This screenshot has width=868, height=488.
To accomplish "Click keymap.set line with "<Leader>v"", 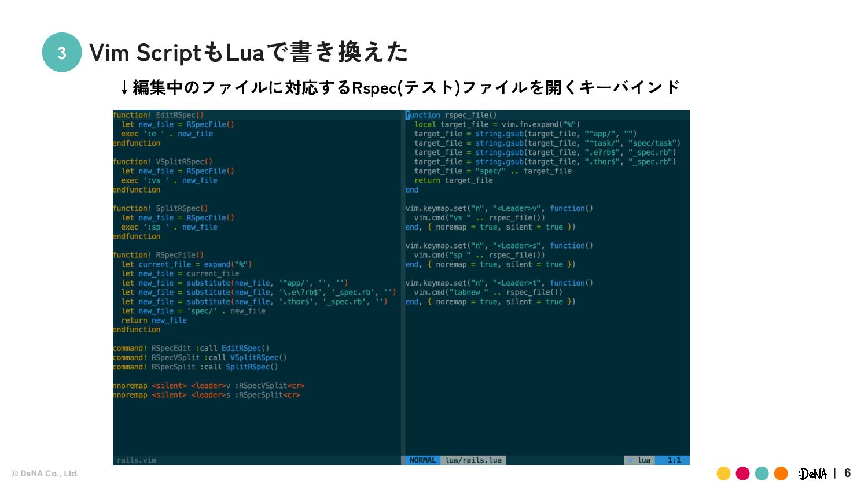I will [x=499, y=208].
